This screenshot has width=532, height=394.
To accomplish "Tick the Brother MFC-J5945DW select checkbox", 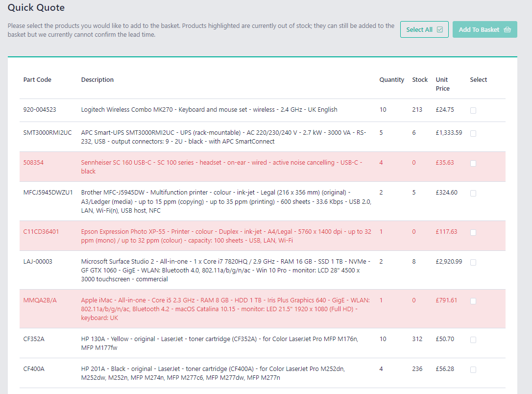I will [473, 193].
